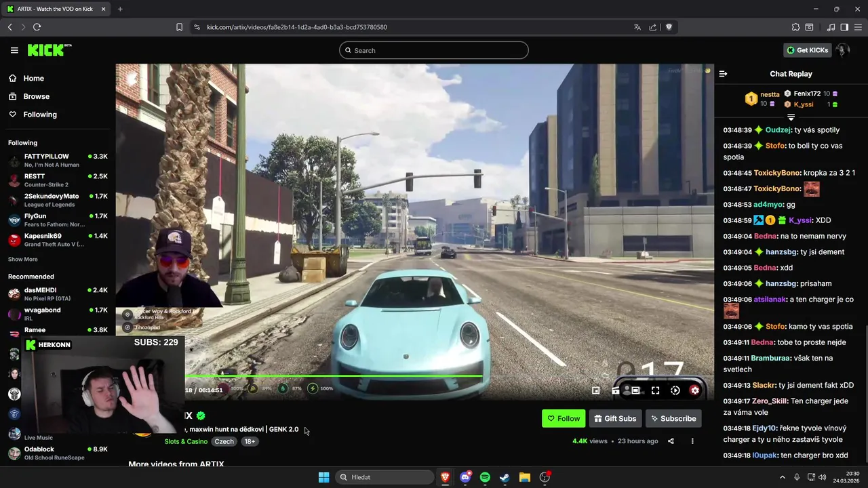This screenshot has width=868, height=488.
Task: Bookmark this page
Action: (x=179, y=27)
